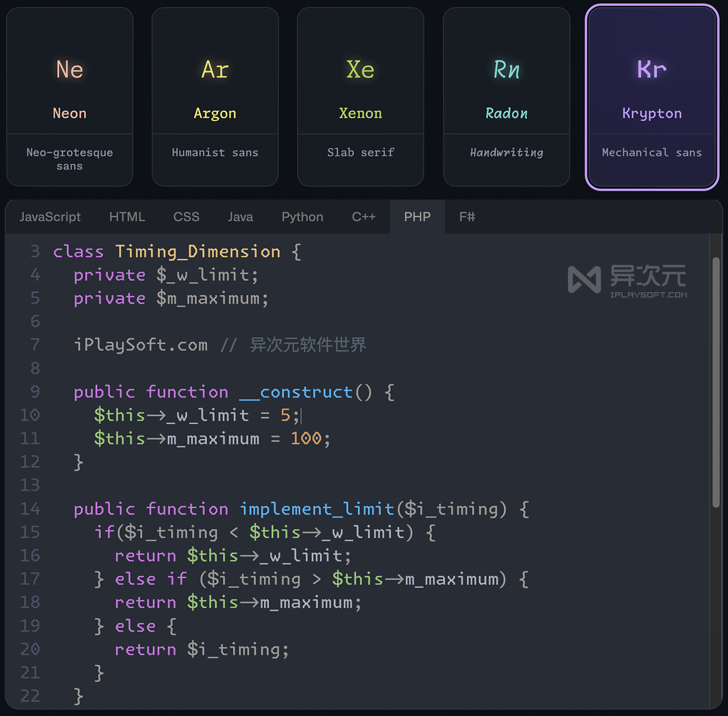The height and width of the screenshot is (716, 728).
Task: Click the Krypton card labeled Mechanical sans
Action: click(651, 96)
